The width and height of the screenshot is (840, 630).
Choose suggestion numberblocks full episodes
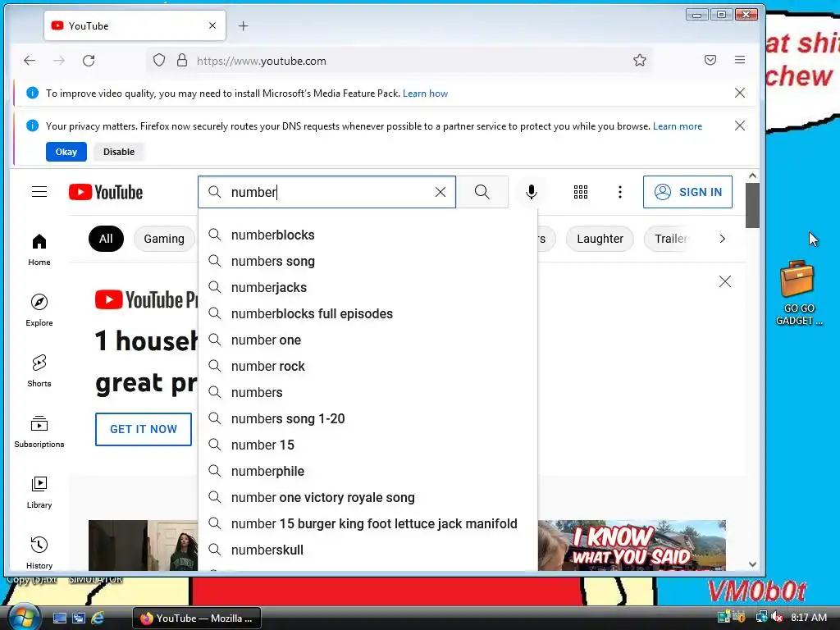point(367,313)
